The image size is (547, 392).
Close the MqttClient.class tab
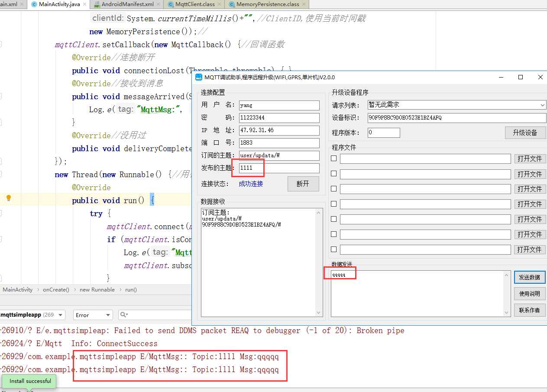pos(220,4)
